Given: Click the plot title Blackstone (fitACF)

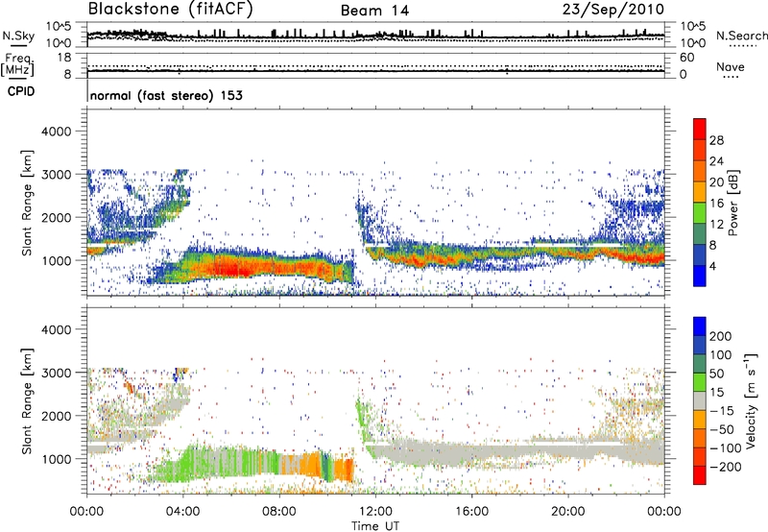Looking at the screenshot, I should pos(170,10).
